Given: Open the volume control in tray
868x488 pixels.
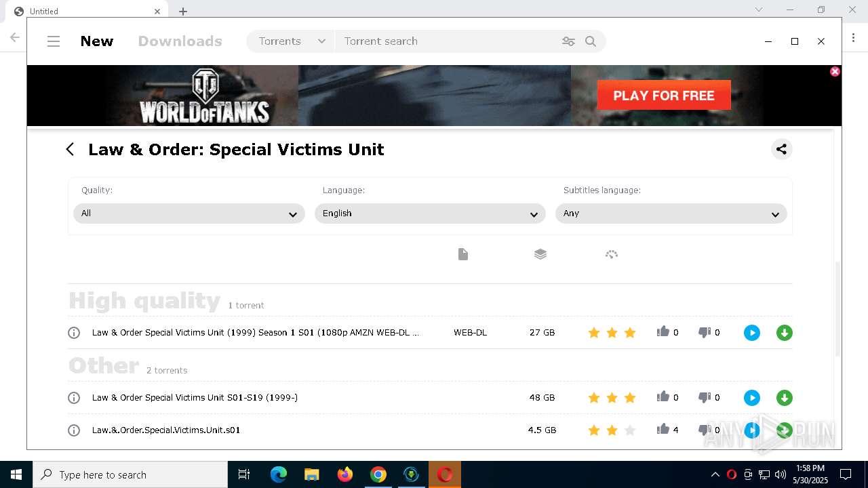Looking at the screenshot, I should pos(781,474).
